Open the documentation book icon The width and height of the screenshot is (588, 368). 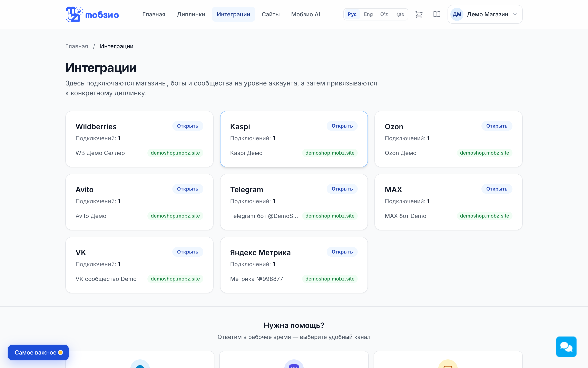437,14
